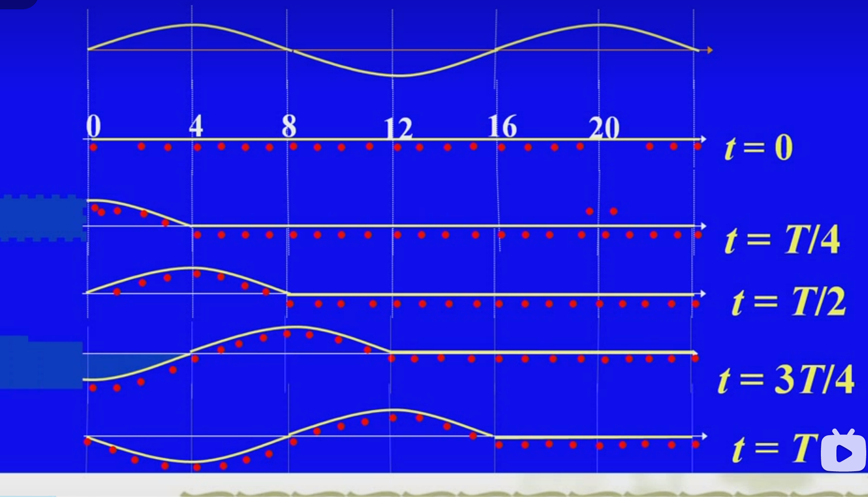The image size is (868, 497).
Task: Click the axis number 12
Action: [398, 129]
